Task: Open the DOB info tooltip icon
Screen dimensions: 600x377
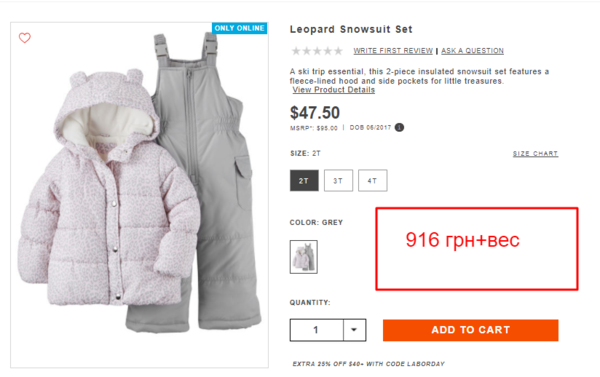Action: [x=399, y=127]
